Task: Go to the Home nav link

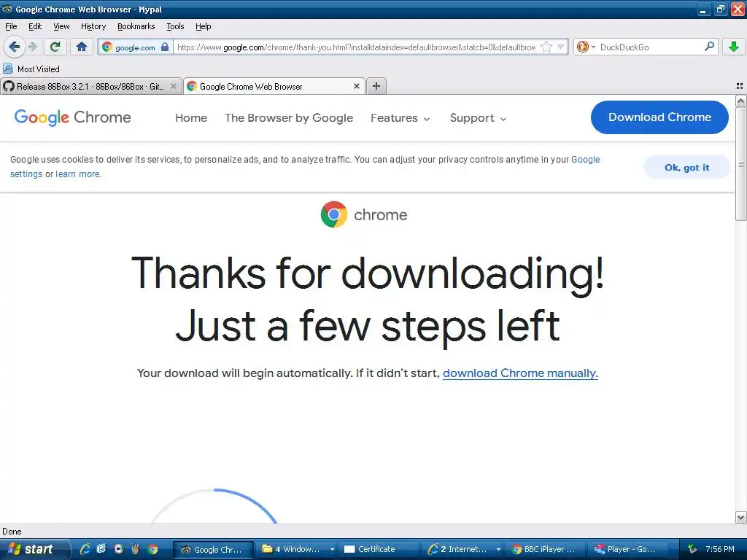Action: pos(191,117)
